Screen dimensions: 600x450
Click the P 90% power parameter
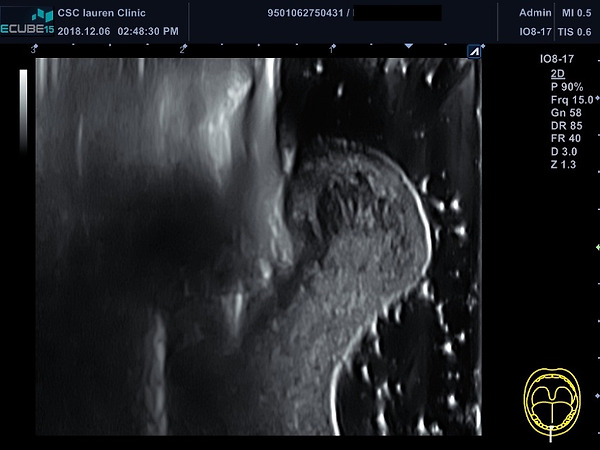[x=567, y=87]
